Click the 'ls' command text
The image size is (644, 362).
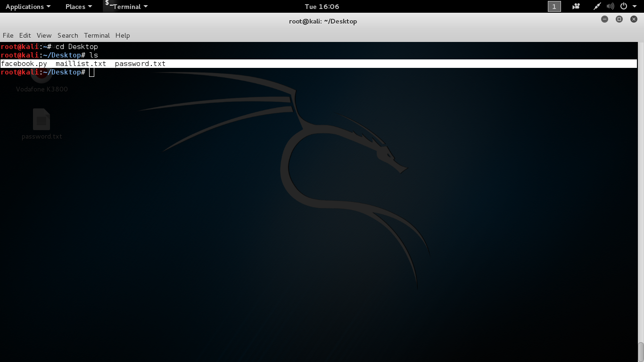pyautogui.click(x=94, y=55)
